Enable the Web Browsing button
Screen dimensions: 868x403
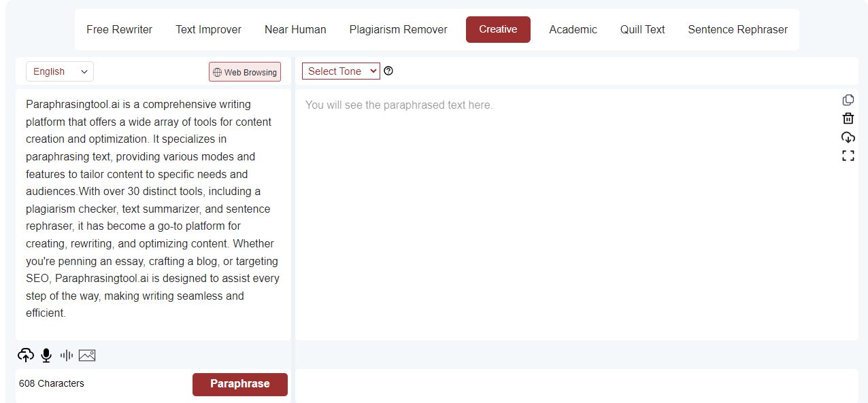click(x=245, y=72)
